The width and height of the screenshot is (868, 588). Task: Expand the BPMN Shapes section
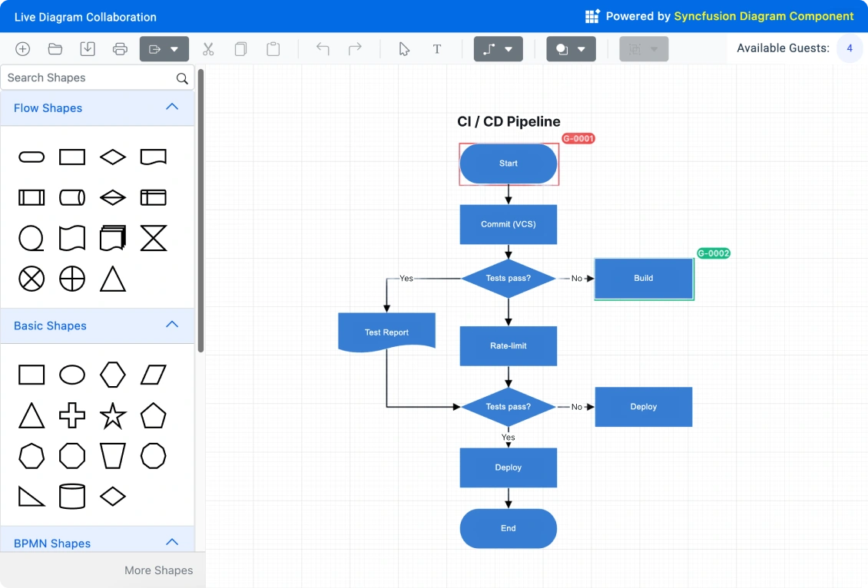pyautogui.click(x=172, y=542)
